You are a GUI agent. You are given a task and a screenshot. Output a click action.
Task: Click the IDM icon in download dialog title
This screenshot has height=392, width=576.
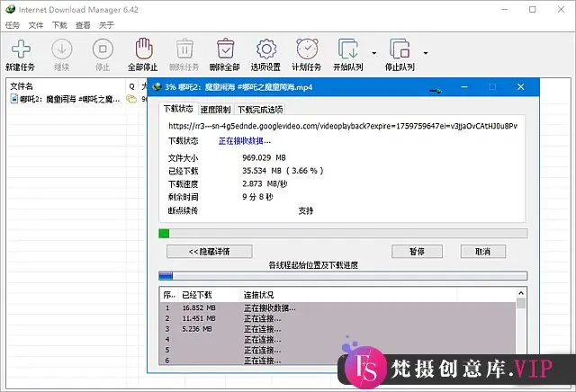(x=157, y=87)
